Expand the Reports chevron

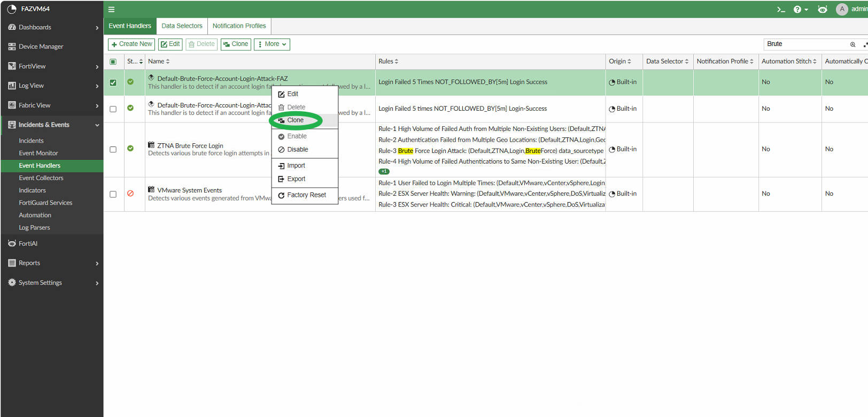pyautogui.click(x=97, y=264)
